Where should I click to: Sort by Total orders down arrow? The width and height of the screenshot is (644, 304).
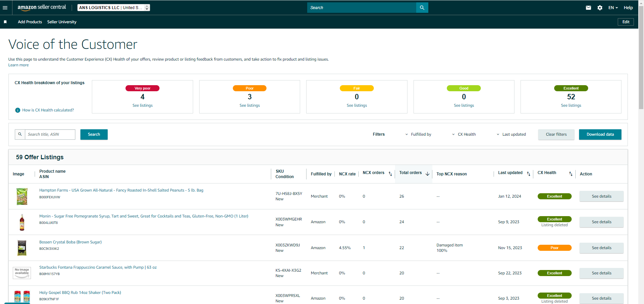click(427, 174)
